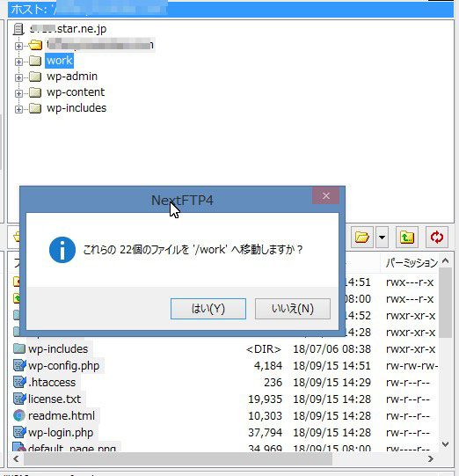459x476 pixels.
Task: Decline move with いいえ(N) button
Action: [x=293, y=309]
